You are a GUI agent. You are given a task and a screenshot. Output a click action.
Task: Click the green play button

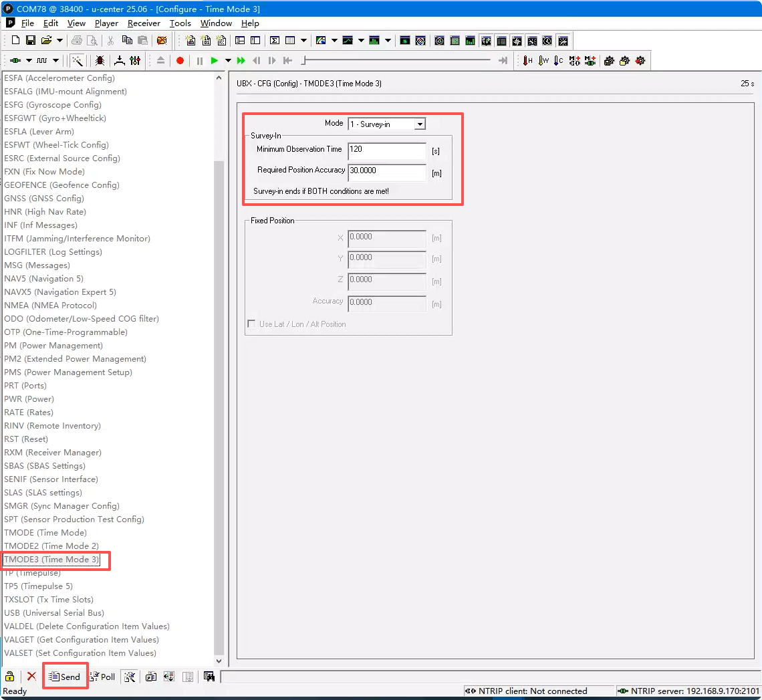click(214, 61)
